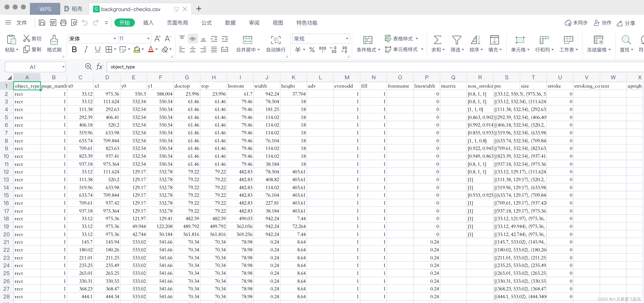Screen dimensions: 644x303
Task: Expand the borders dropdown arrow
Action: [115, 50]
